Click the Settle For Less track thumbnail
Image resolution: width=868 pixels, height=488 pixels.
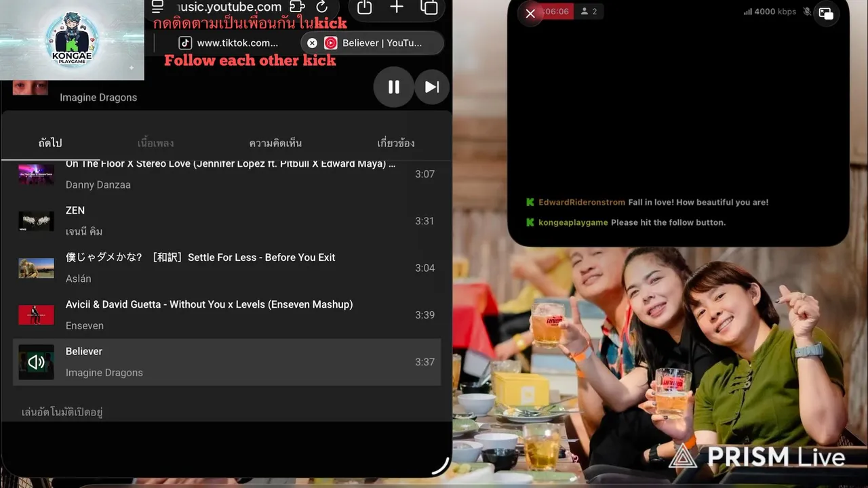[x=36, y=268]
